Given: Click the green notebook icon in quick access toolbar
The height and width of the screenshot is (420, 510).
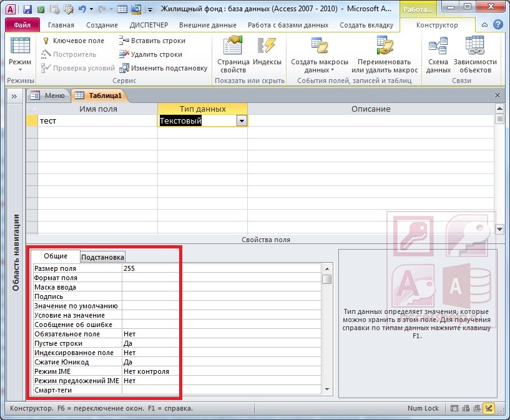Looking at the screenshot, I should [41, 9].
